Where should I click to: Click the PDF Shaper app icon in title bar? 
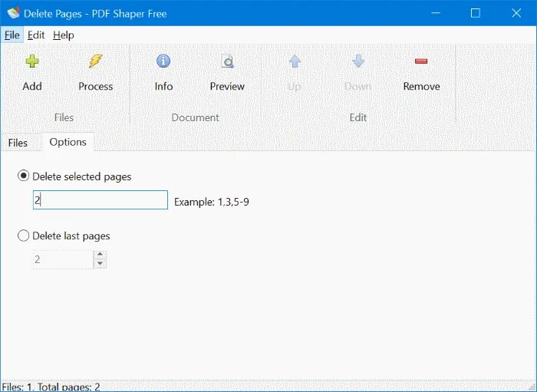click(x=13, y=13)
